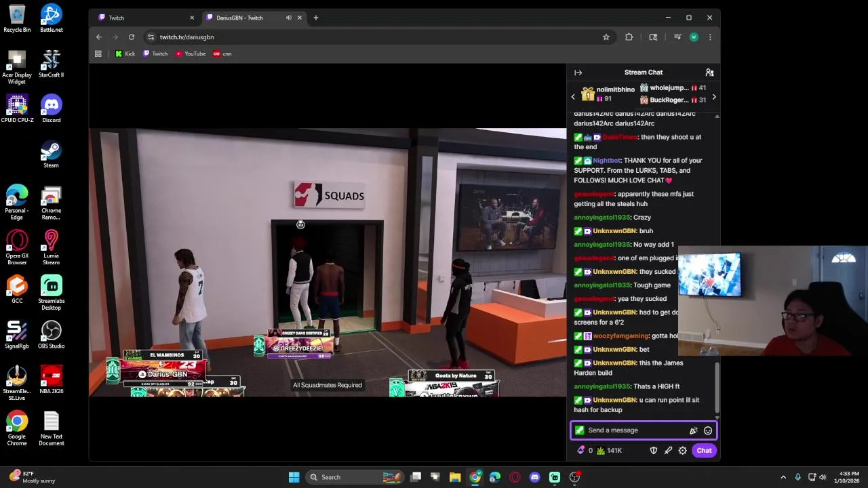The height and width of the screenshot is (488, 868).
Task: Open StarCraft II desktop shortcut
Action: [x=52, y=64]
